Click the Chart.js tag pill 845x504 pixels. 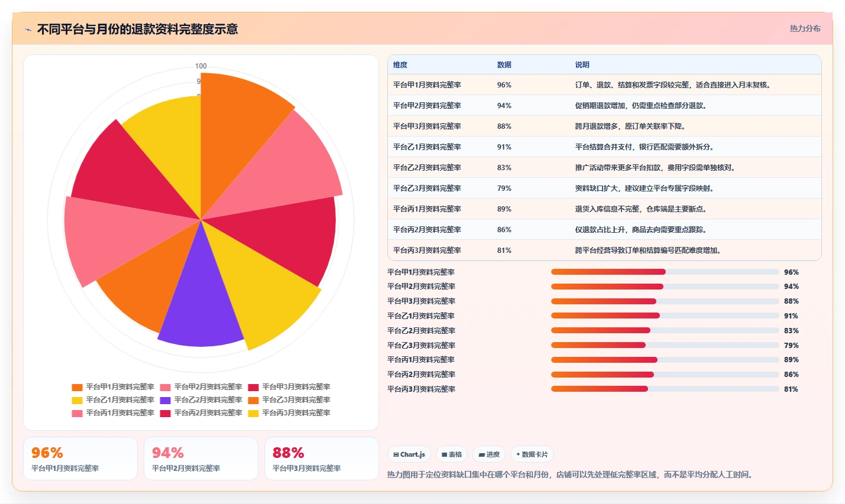coord(409,454)
